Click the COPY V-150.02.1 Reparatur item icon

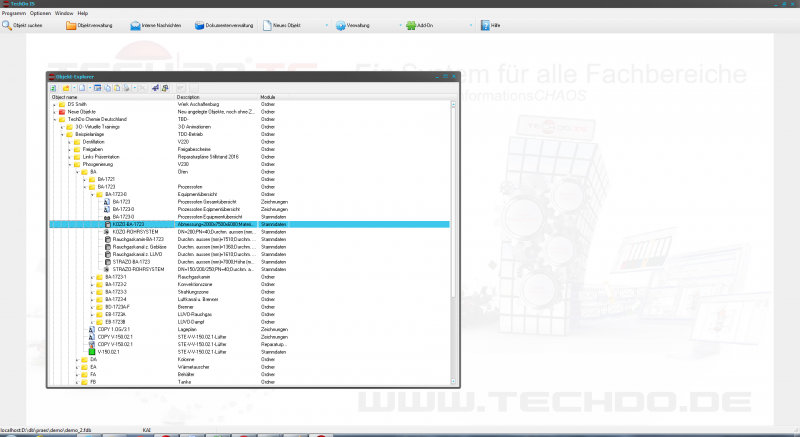tap(92, 345)
